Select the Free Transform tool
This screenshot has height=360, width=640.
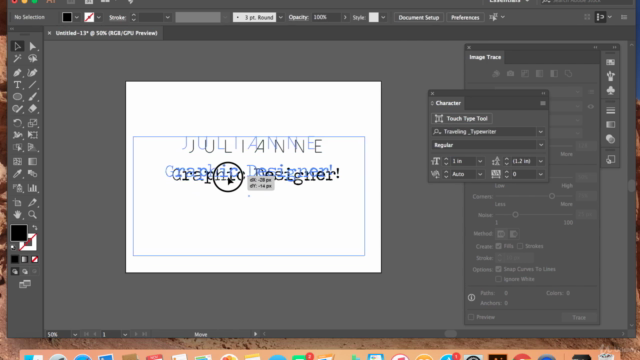[x=33, y=135]
